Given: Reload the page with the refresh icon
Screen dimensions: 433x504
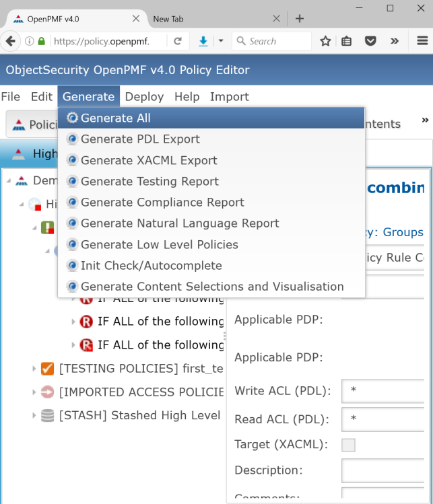Looking at the screenshot, I should [x=178, y=41].
